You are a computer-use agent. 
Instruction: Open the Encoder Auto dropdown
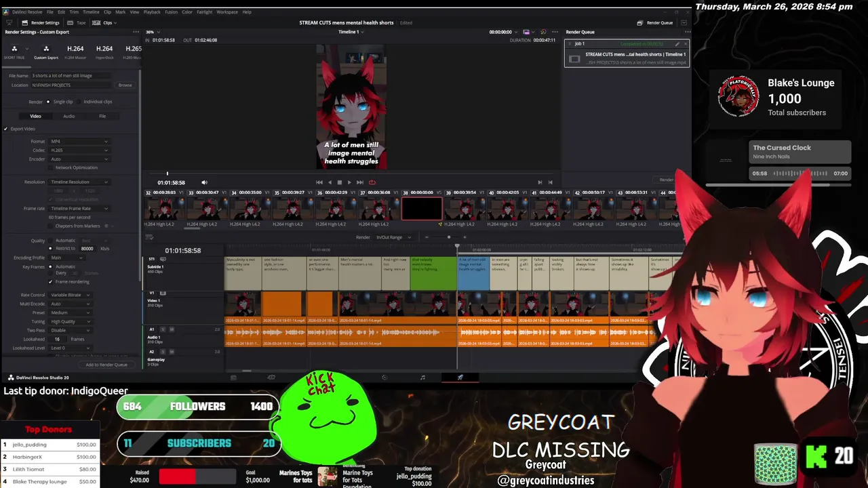(x=79, y=159)
